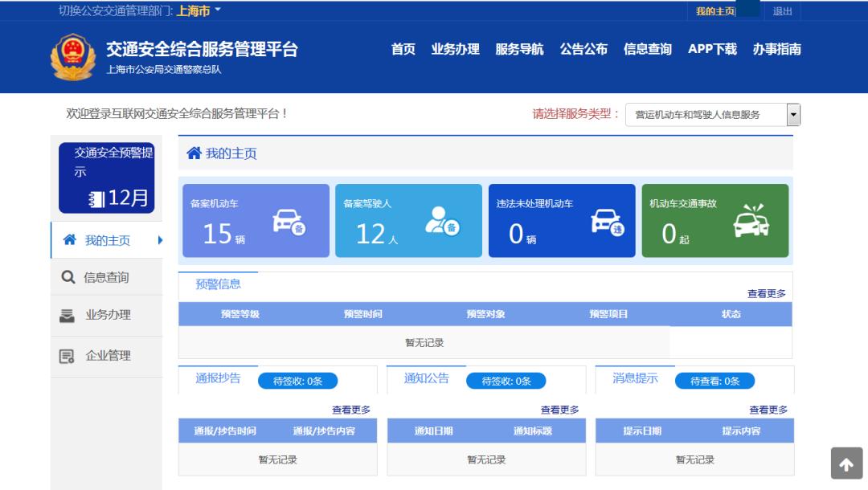Switch to the 消息提示 tab
Screen dimensions: 868x490
635,378
